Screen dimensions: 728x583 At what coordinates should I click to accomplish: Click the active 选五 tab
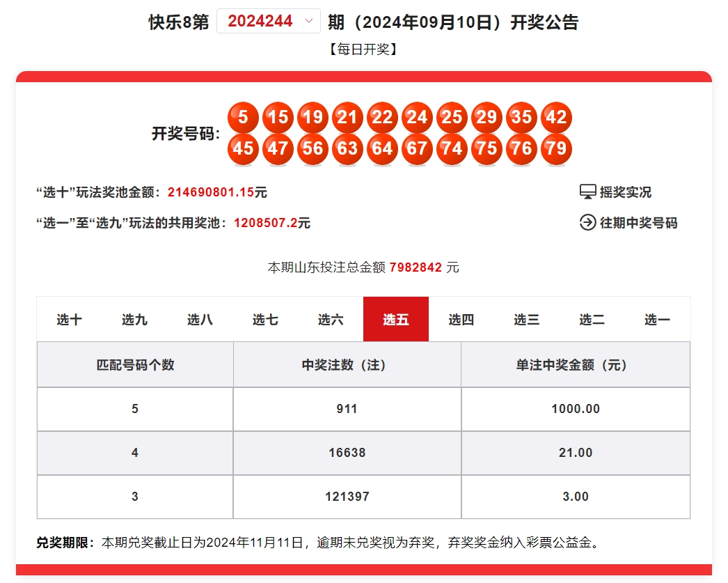click(396, 319)
